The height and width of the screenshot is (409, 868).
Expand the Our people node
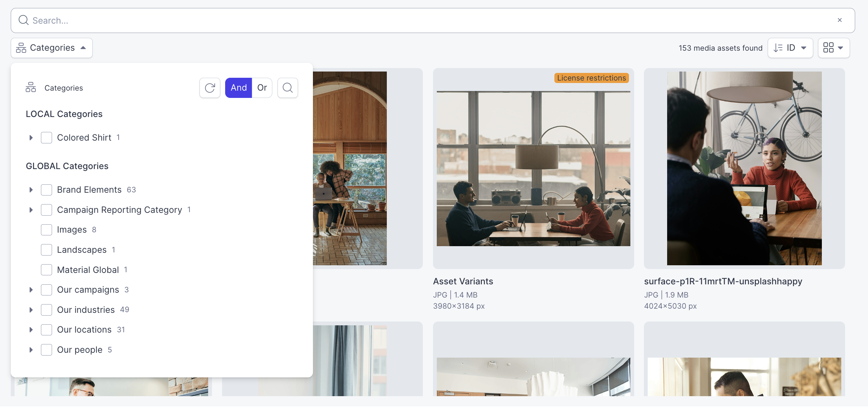tap(31, 350)
